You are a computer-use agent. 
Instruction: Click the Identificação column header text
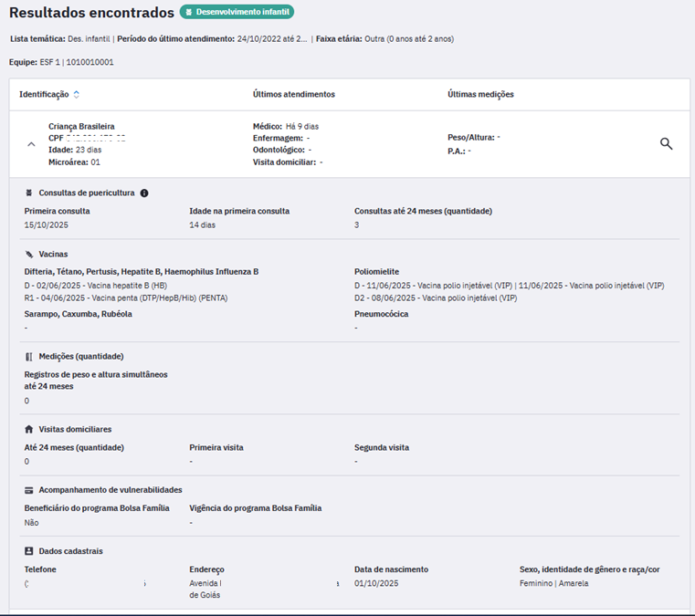click(x=44, y=94)
